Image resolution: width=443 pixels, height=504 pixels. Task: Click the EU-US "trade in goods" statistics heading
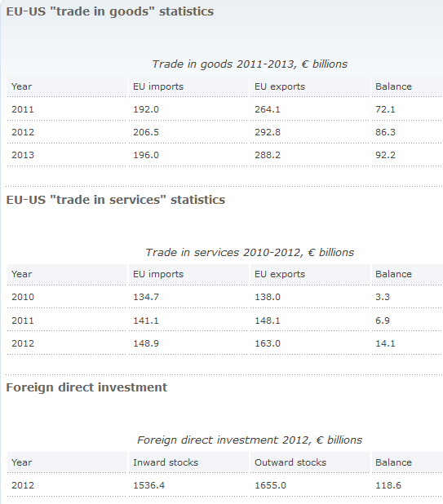(x=110, y=11)
